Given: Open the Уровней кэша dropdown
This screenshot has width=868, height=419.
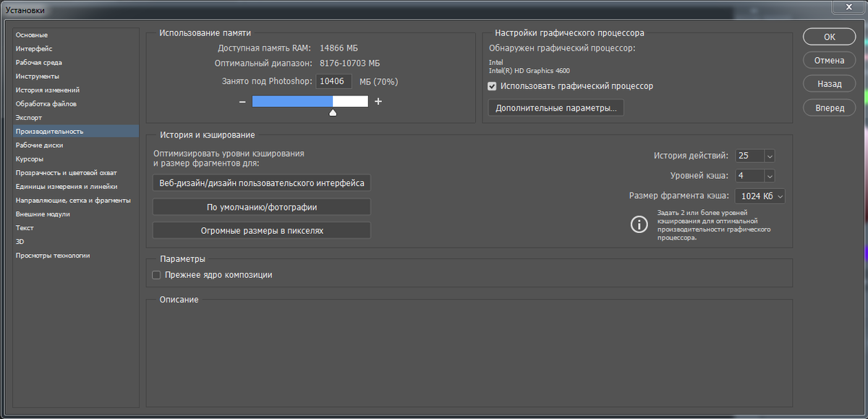Looking at the screenshot, I should [x=769, y=176].
